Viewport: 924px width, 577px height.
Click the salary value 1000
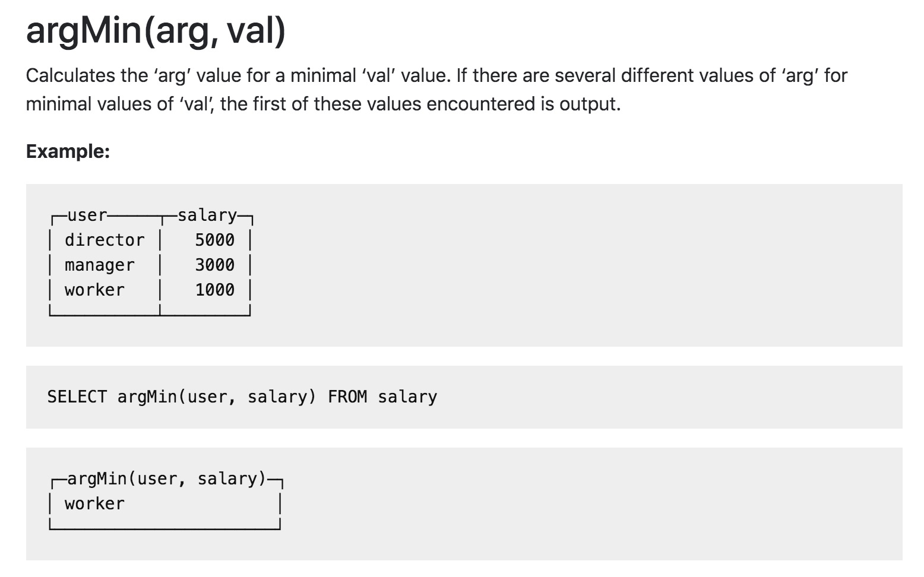[x=215, y=290]
